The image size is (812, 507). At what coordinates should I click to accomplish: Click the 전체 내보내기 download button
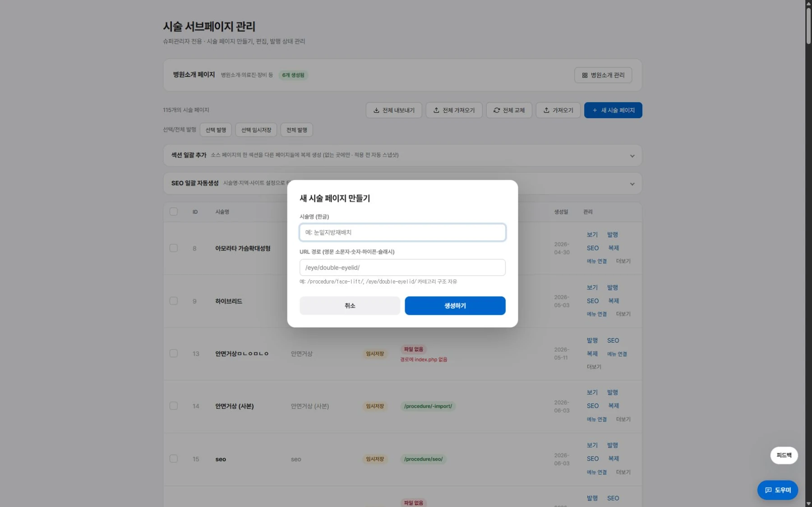[394, 110]
